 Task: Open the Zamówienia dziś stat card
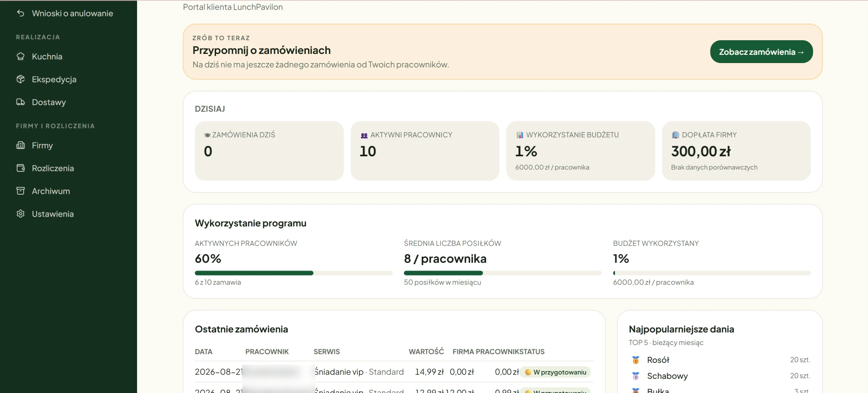pos(269,151)
